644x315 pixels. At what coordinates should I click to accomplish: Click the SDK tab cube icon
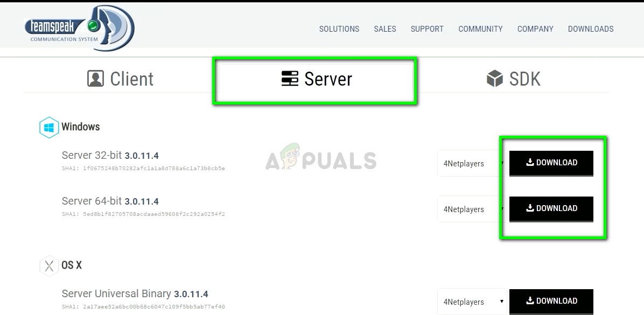[x=494, y=78]
